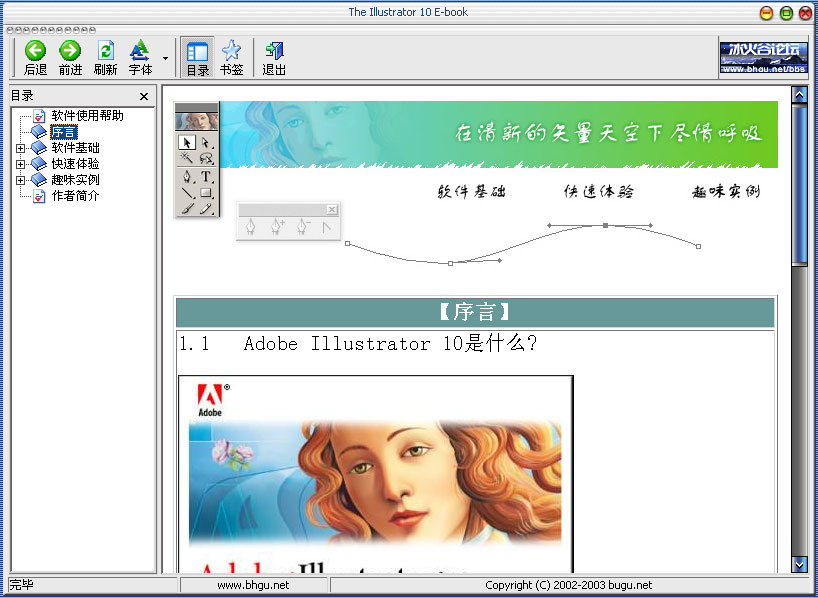This screenshot has width=818, height=598.
Task: Select the Line Segment tool
Action: click(187, 193)
